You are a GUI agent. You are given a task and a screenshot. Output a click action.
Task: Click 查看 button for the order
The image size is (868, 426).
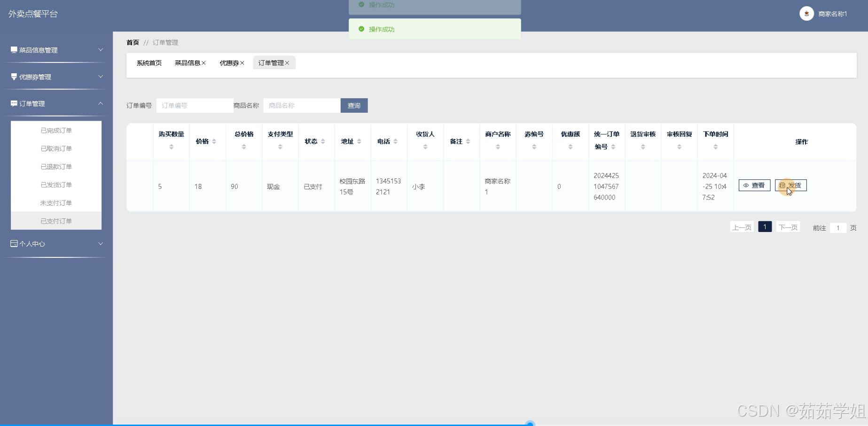pyautogui.click(x=754, y=186)
